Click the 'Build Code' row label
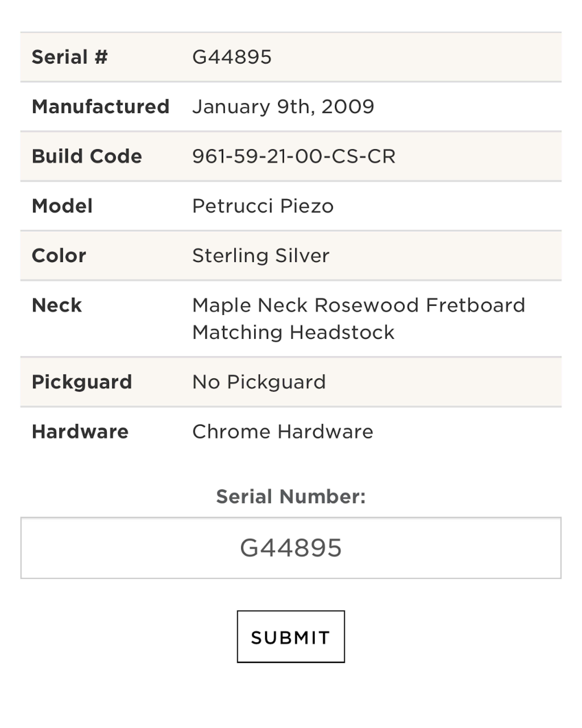This screenshot has height=728, width=582. coord(87,156)
